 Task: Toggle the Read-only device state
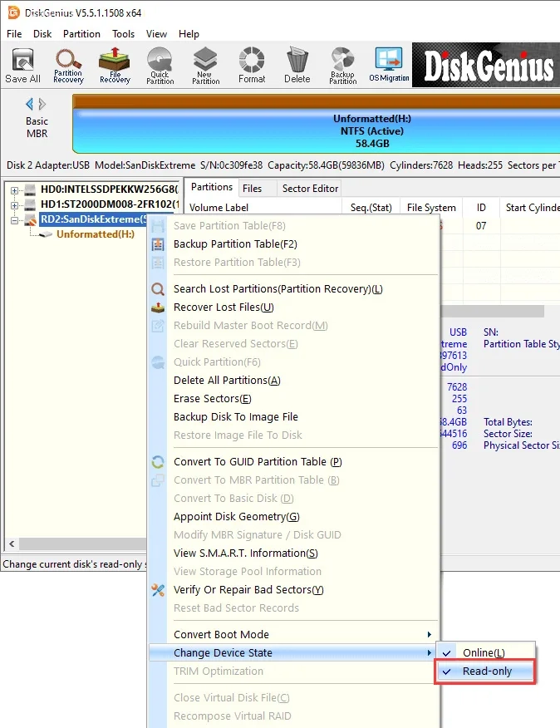tap(487, 671)
